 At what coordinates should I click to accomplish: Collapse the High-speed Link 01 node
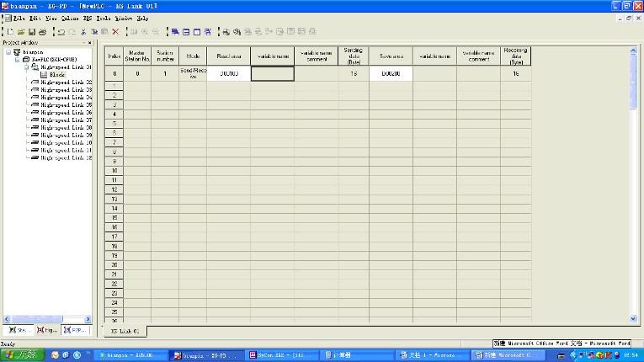pyautogui.click(x=25, y=67)
